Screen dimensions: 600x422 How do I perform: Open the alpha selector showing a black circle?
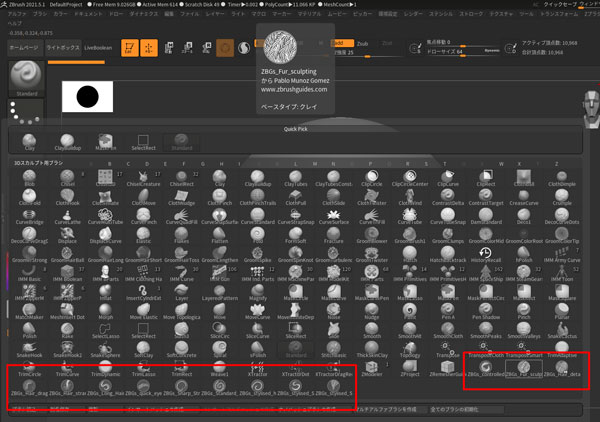[x=88, y=96]
